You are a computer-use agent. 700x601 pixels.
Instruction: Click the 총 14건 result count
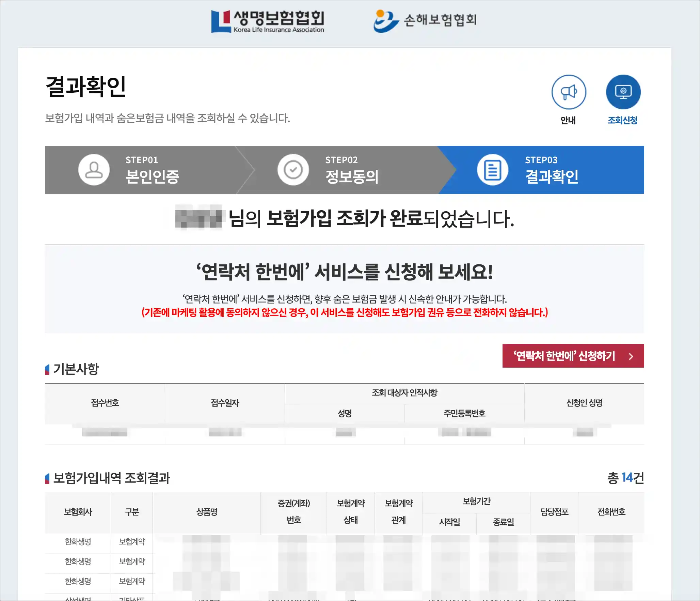point(625,478)
